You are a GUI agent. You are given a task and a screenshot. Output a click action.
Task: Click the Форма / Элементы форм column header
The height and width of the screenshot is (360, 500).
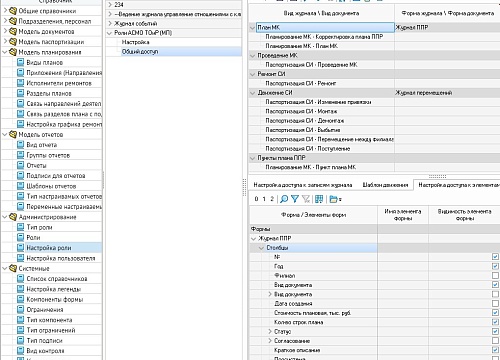click(x=314, y=215)
